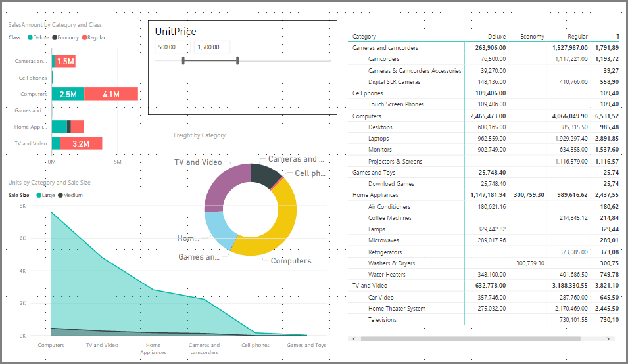Click the Economy legend marker in the SalesAmount chart
This screenshot has width=628, height=364.
click(55, 37)
